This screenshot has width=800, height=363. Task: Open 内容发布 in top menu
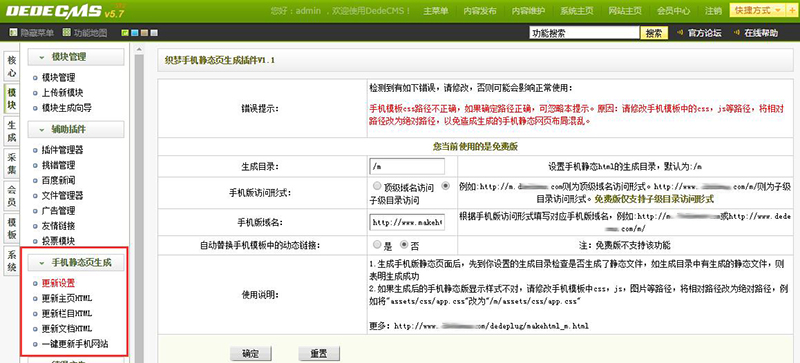coord(480,11)
